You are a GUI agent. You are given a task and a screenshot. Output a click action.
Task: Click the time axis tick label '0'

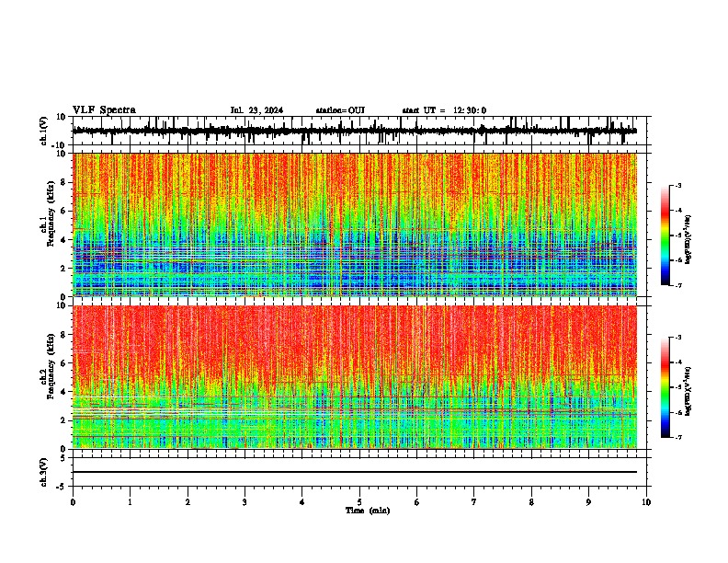tap(73, 502)
